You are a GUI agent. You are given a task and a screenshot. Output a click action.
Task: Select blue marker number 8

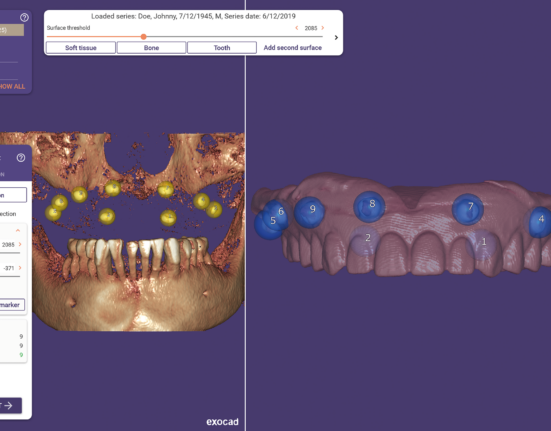pyautogui.click(x=369, y=207)
